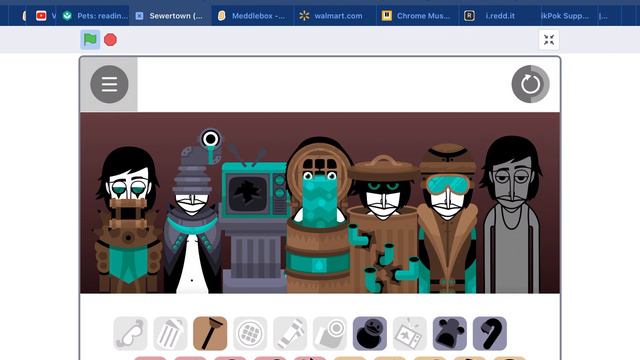
Task: Switch to the Pets: reading browser tab
Action: coord(96,16)
